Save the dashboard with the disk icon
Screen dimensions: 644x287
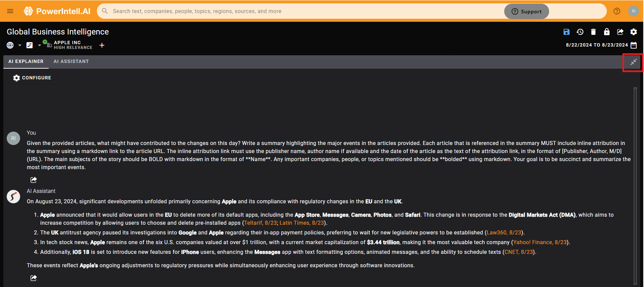pos(566,32)
